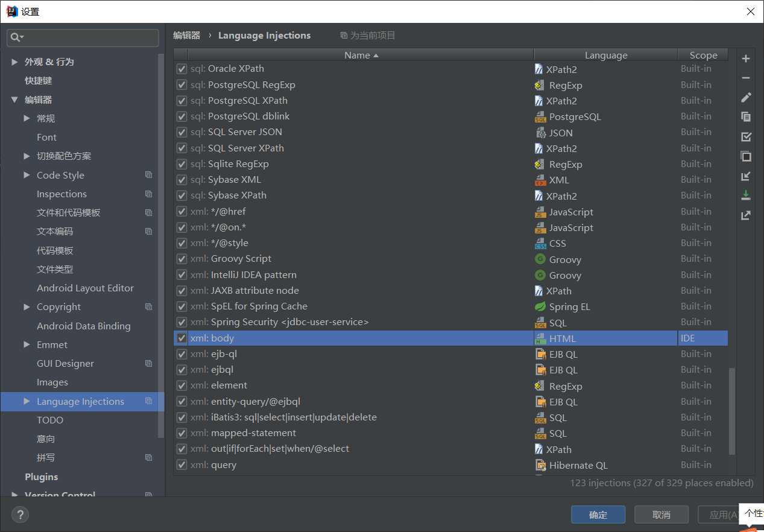This screenshot has width=764, height=532.
Task: Click the project-level icon beside Inspections
Action: [148, 194]
